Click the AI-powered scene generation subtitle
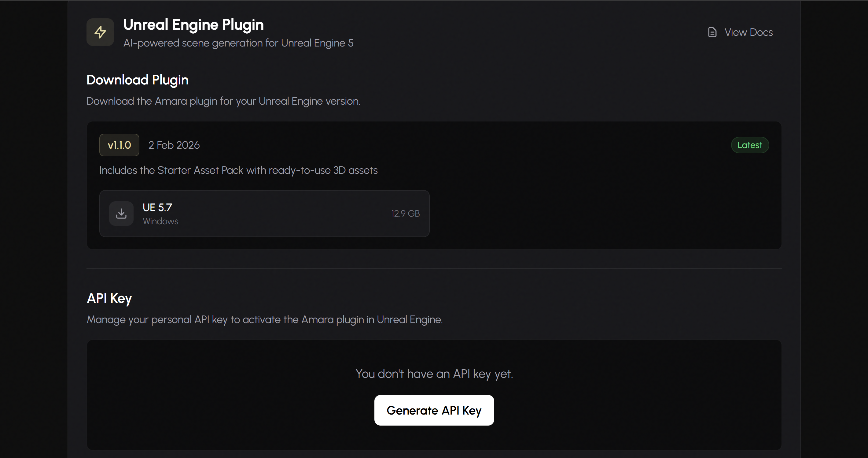Viewport: 868px width, 458px height. tap(238, 43)
